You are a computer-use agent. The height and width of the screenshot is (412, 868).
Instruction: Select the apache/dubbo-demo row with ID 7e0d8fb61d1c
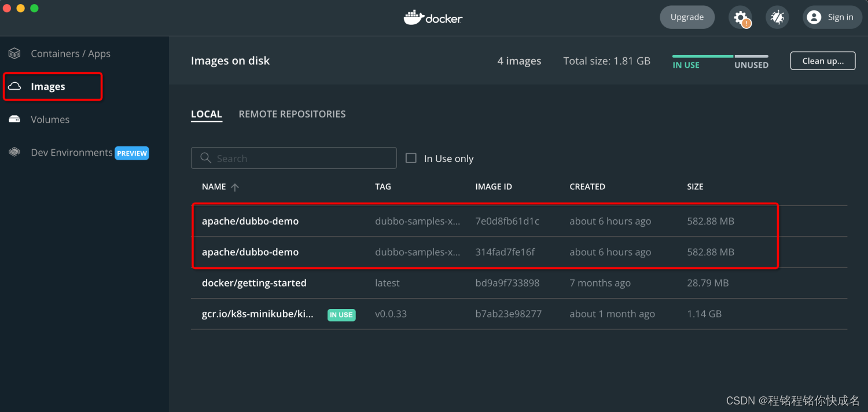point(519,221)
